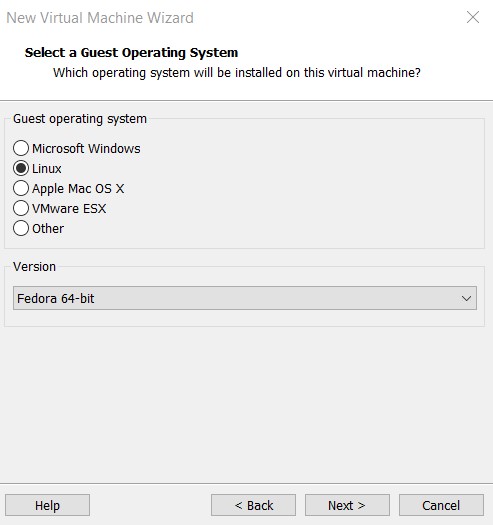Choose the Linux guest OS option

coord(21,168)
